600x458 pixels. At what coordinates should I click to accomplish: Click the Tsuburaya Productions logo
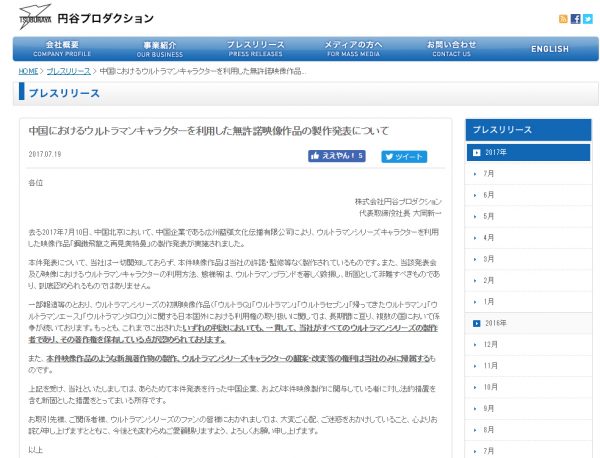86,17
